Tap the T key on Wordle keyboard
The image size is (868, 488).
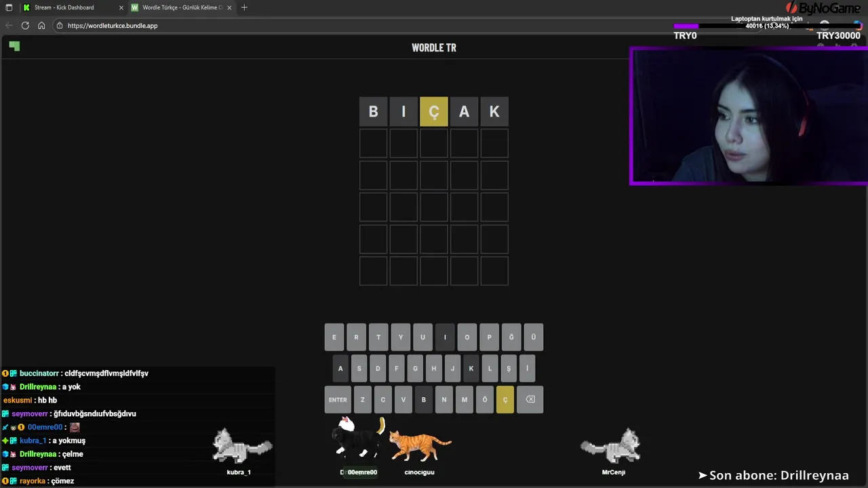378,337
